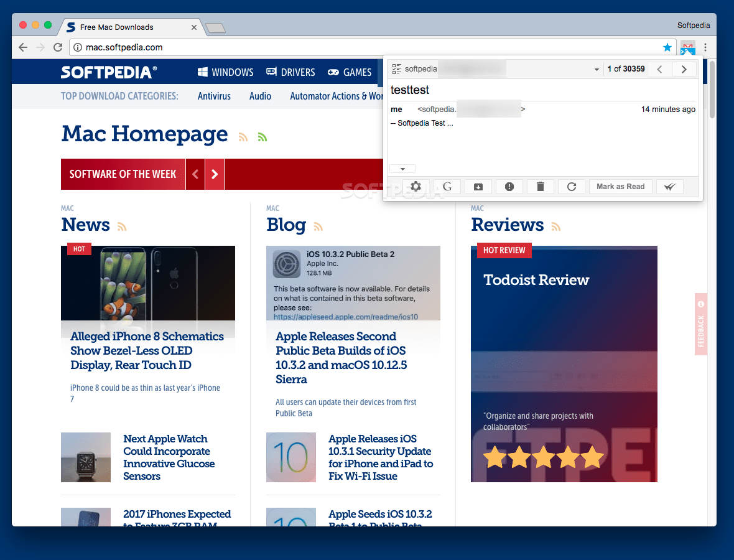Select Automator Actions category
This screenshot has width=734, height=560.
coord(336,96)
